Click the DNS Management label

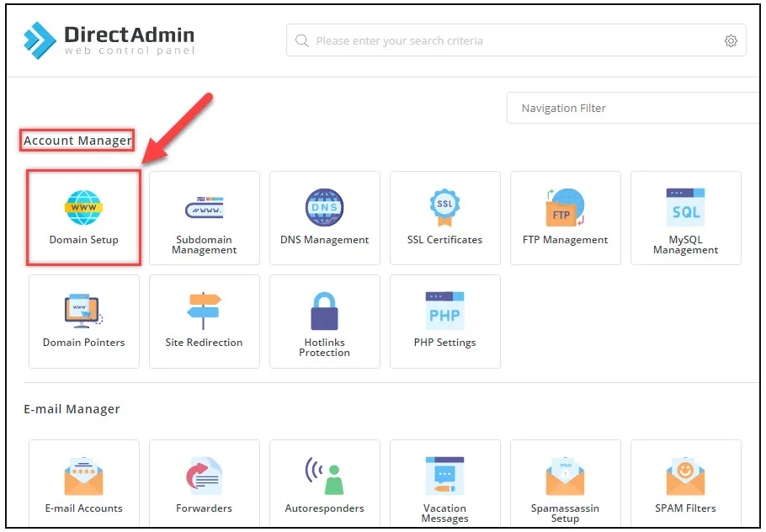click(x=324, y=240)
